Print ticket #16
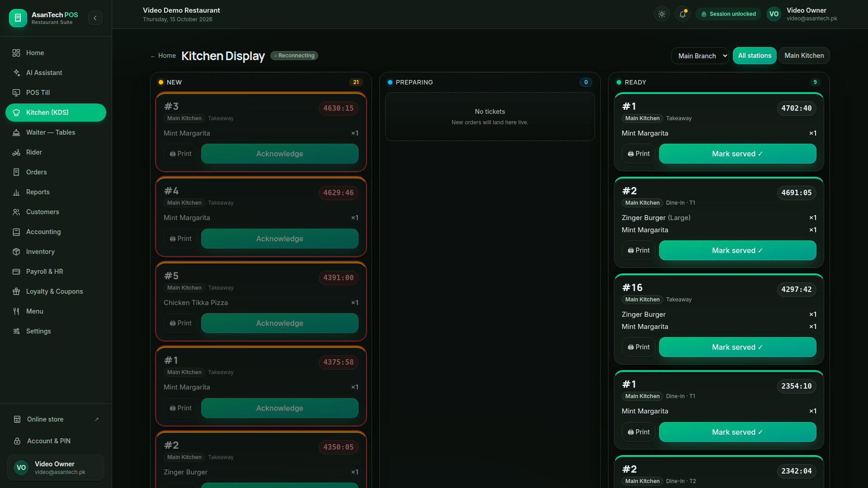868x488 pixels. point(639,347)
